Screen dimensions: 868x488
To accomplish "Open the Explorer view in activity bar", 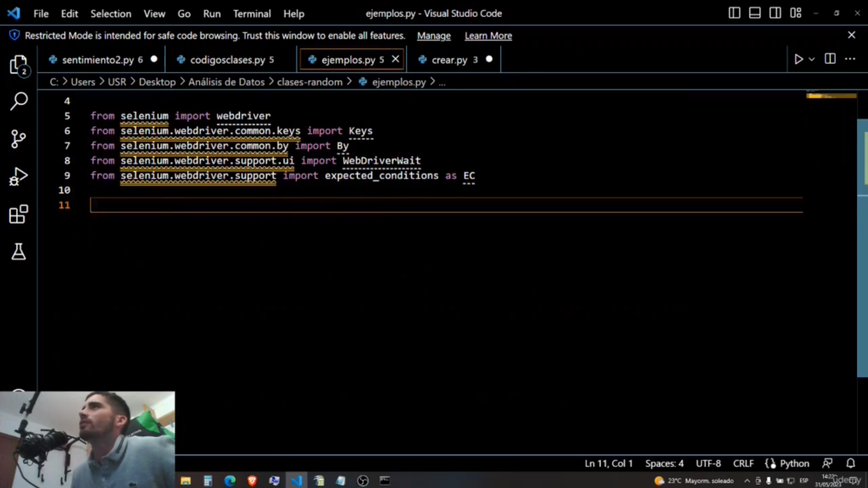I will tap(18, 65).
